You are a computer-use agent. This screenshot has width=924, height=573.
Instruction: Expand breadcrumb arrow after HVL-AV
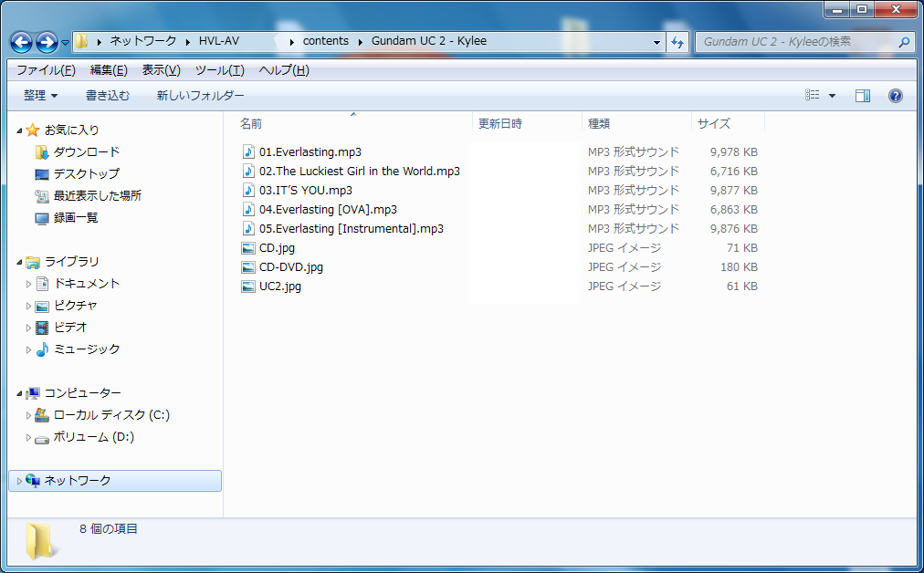(x=291, y=42)
